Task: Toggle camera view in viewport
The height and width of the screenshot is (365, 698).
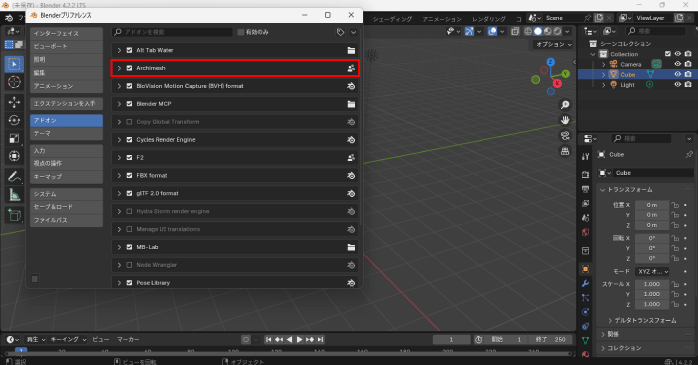Action: [x=565, y=136]
